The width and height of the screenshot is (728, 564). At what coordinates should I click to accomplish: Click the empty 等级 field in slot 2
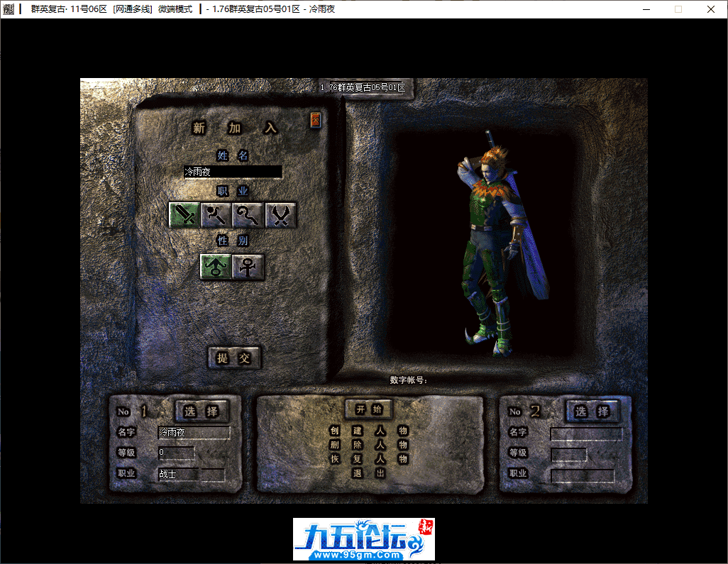pyautogui.click(x=569, y=455)
